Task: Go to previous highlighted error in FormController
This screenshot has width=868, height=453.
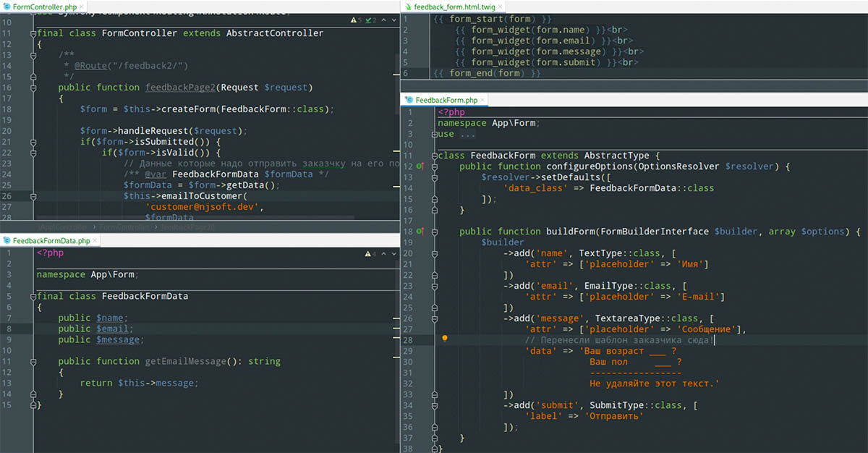Action: [384, 20]
